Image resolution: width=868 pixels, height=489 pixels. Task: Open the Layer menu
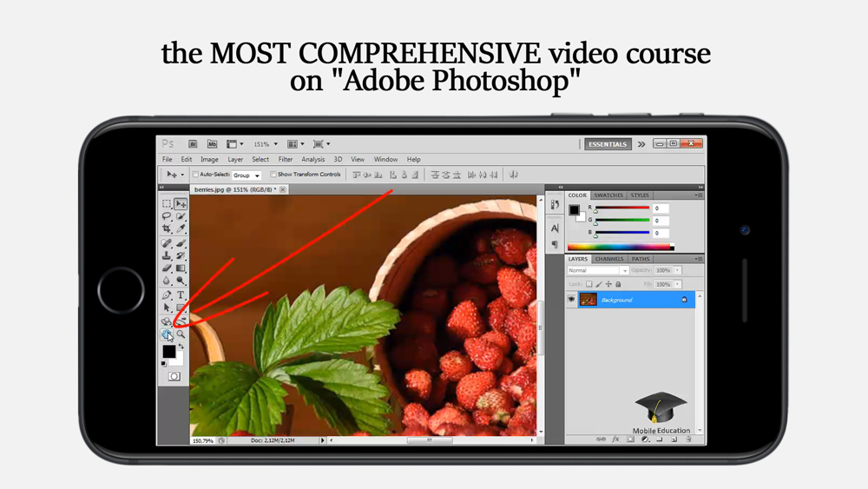235,160
